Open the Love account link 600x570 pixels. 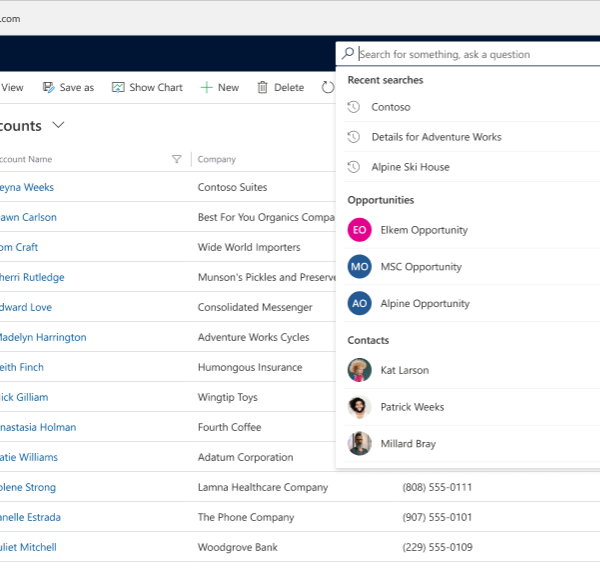point(26,307)
